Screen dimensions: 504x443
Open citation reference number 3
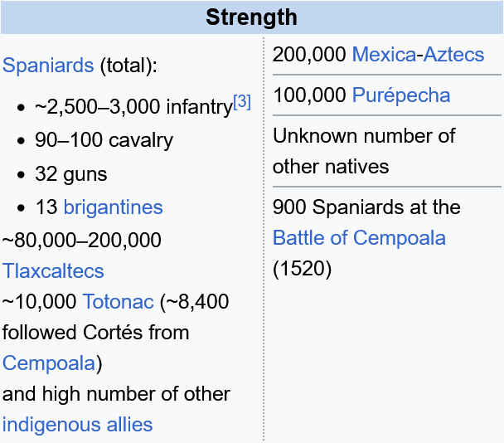(x=242, y=102)
